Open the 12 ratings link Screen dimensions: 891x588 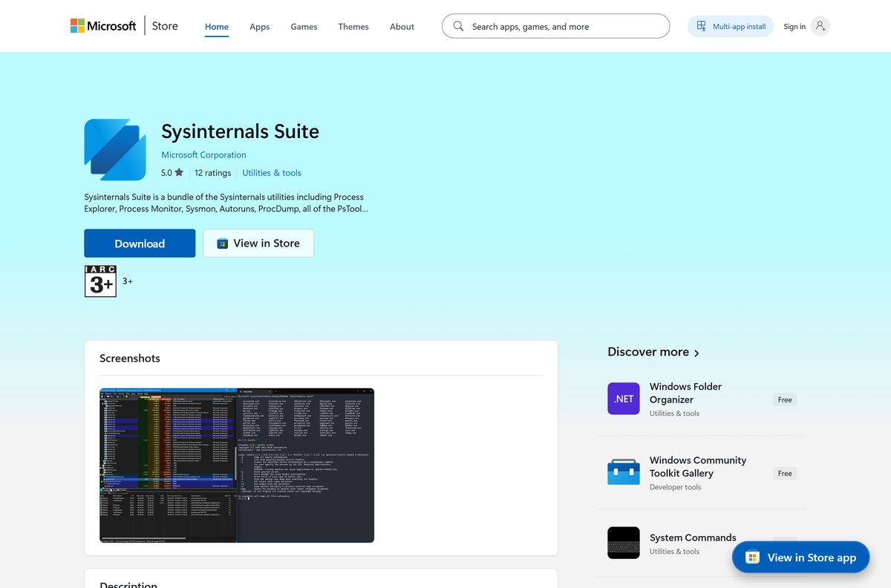point(213,173)
